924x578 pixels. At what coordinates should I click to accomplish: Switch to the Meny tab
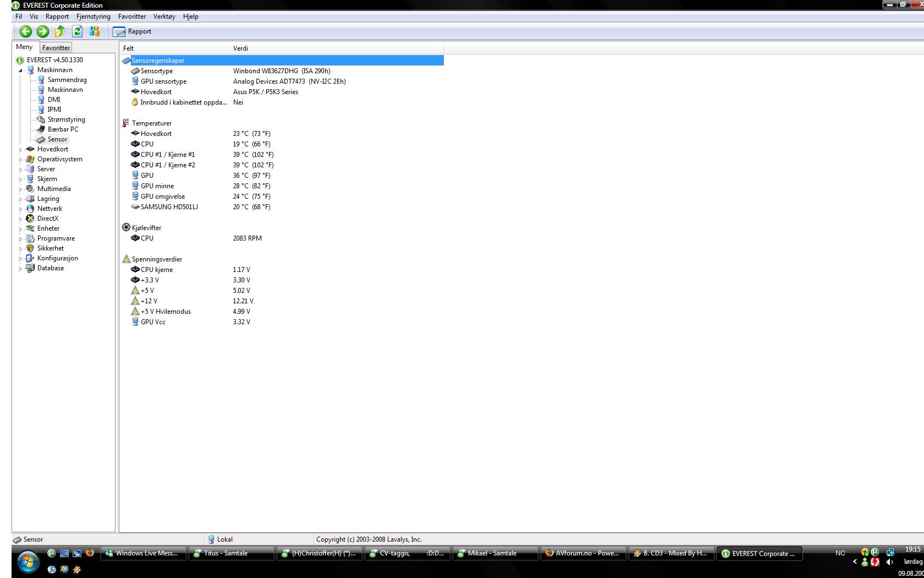click(x=24, y=47)
